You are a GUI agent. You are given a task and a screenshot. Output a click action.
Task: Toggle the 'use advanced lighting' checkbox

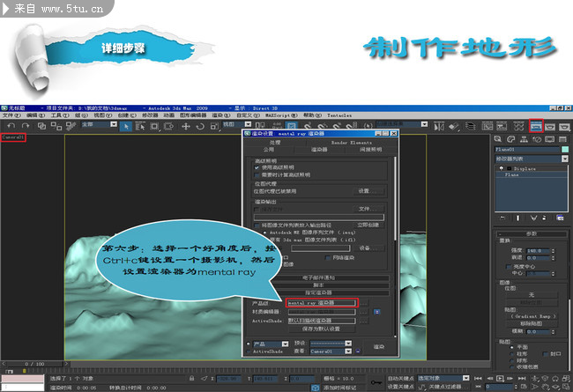pyautogui.click(x=257, y=167)
